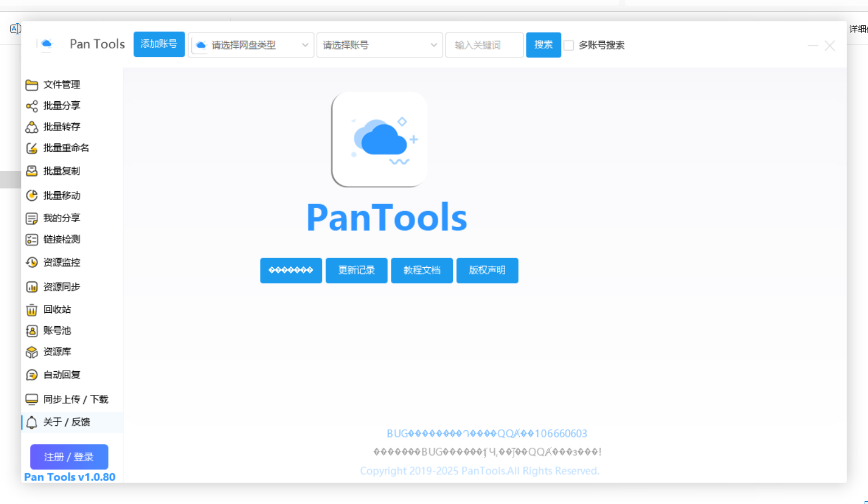The width and height of the screenshot is (868, 504).
Task: Open the 版权声明 button
Action: tap(487, 271)
